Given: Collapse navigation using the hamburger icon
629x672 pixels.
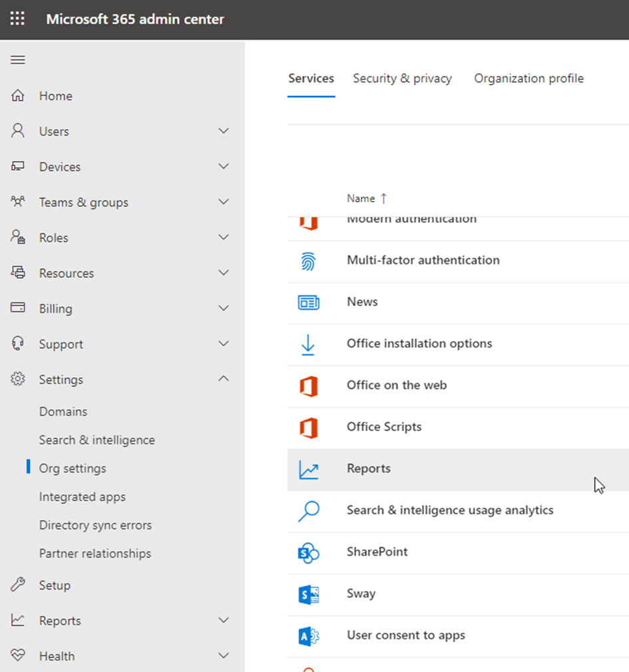Looking at the screenshot, I should point(18,60).
